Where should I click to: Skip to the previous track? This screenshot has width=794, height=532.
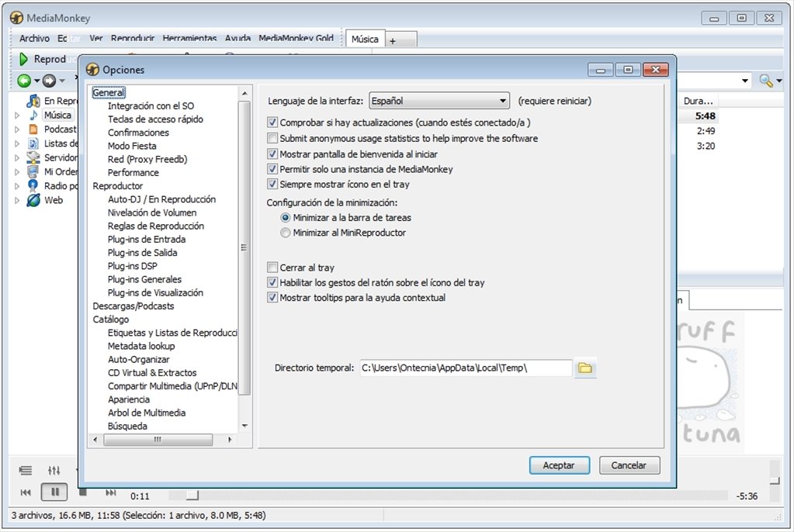pyautogui.click(x=26, y=492)
